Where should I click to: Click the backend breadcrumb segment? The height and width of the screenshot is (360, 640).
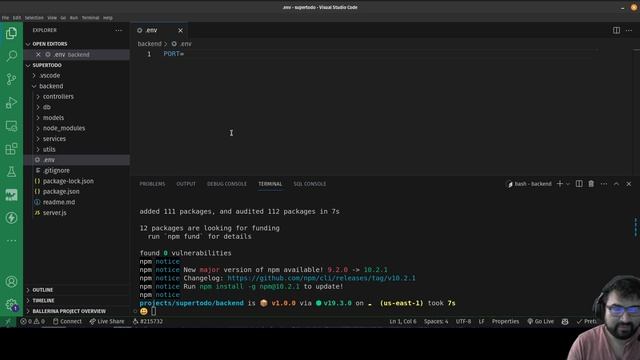pos(149,44)
